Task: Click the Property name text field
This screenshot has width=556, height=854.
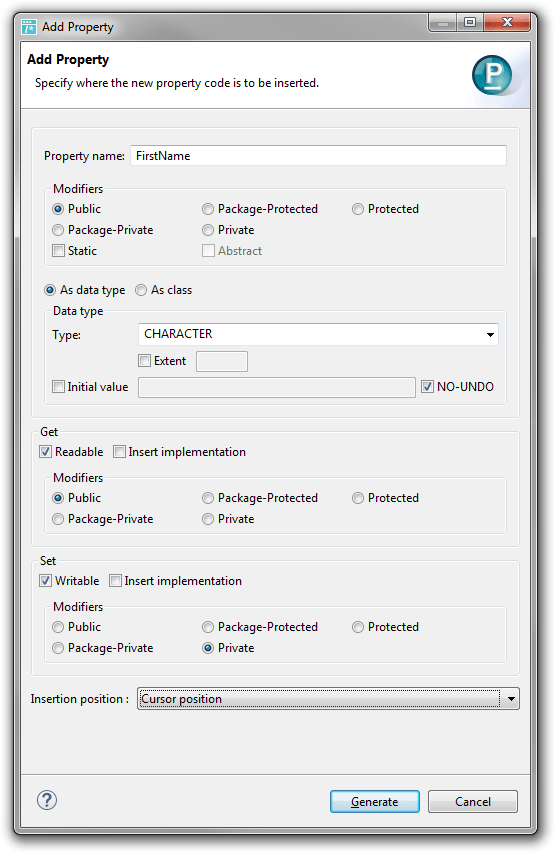Action: [319, 156]
